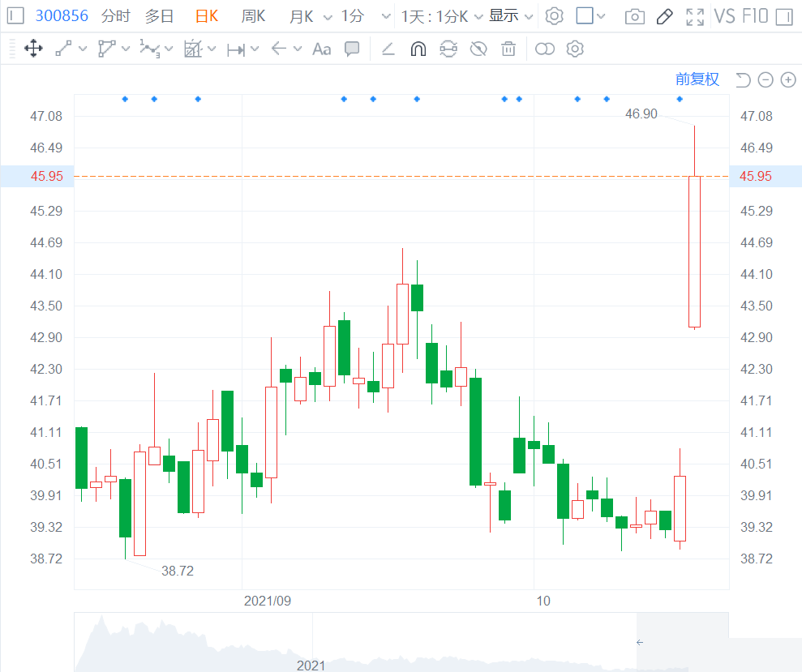Screen dimensions: 802x672
Task: Reset chart view with undo arrow
Action: coord(743,80)
